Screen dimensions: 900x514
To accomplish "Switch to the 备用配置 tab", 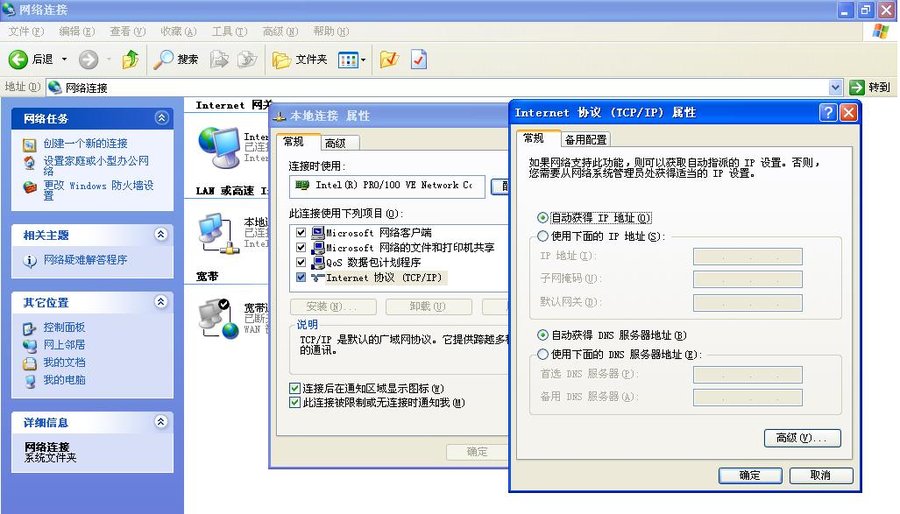I will (x=585, y=140).
